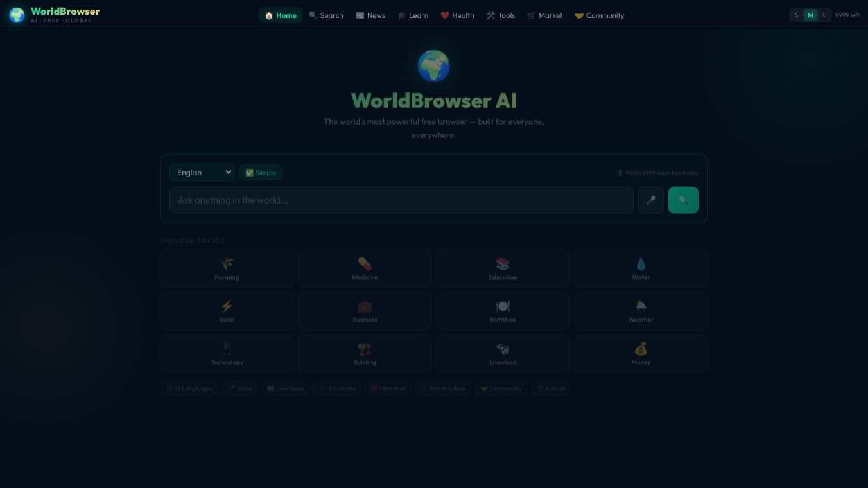Image resolution: width=868 pixels, height=488 pixels.
Task: Click the Live News chip
Action: 286,388
